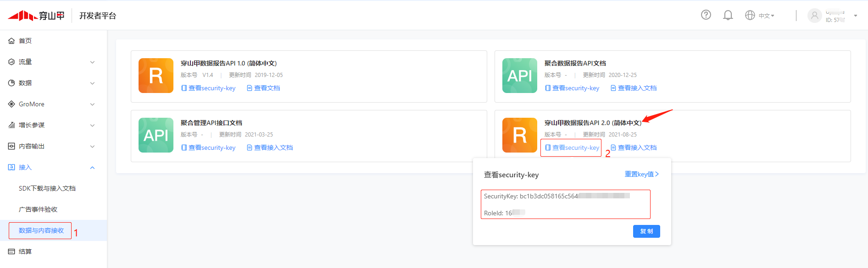View security-key for 数据报告API 1.0

208,88
